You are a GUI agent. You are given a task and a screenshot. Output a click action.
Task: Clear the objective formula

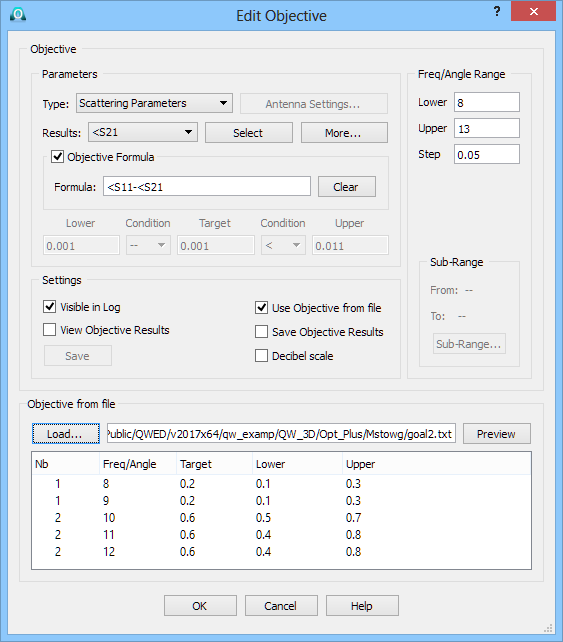pyautogui.click(x=346, y=187)
